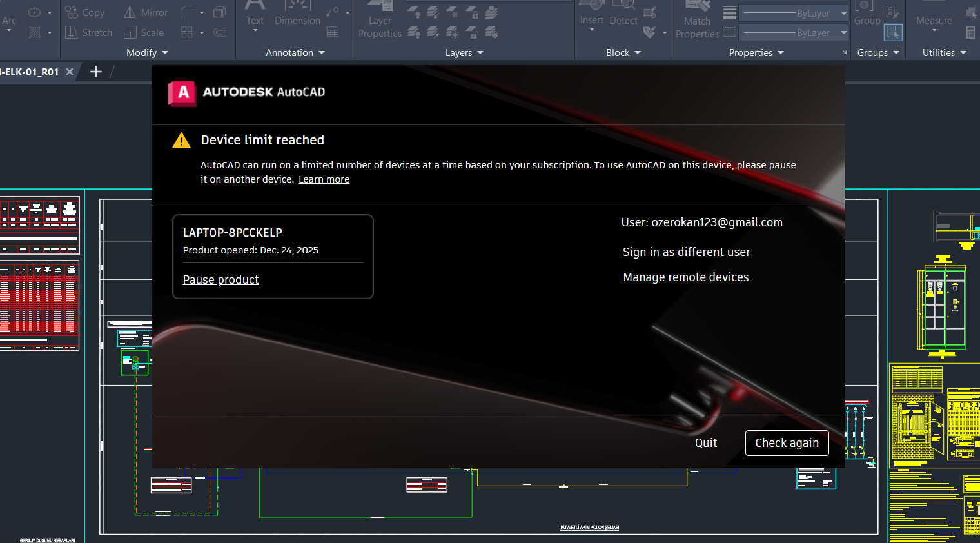Click the Group tool
The height and width of the screenshot is (543, 980).
coord(867,14)
